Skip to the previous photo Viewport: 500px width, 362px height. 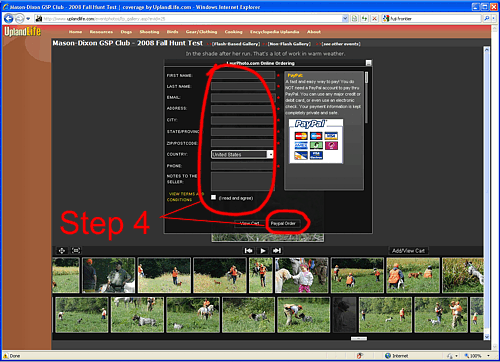click(249, 251)
